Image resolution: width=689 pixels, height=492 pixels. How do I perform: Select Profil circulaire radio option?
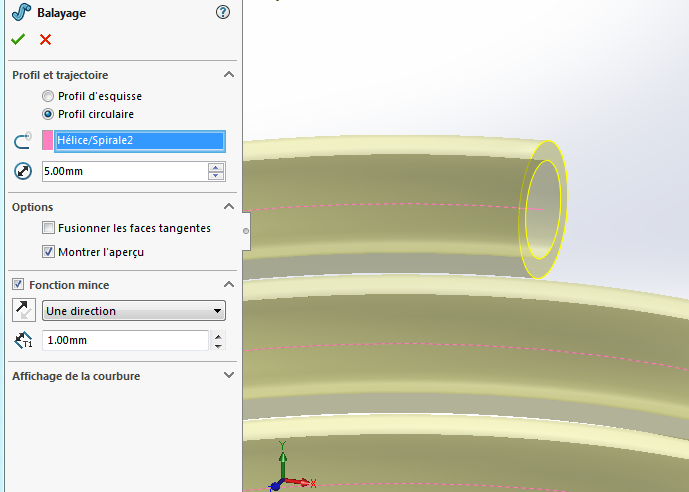pos(48,114)
